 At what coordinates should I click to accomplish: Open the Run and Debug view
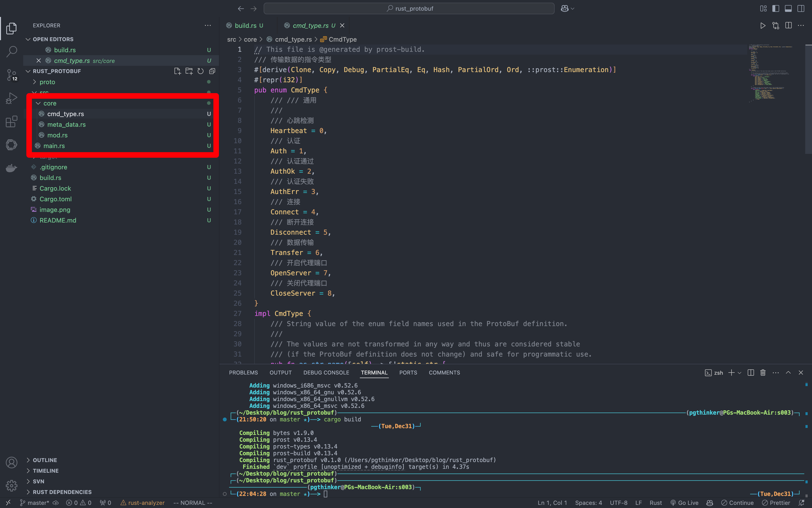tap(11, 98)
